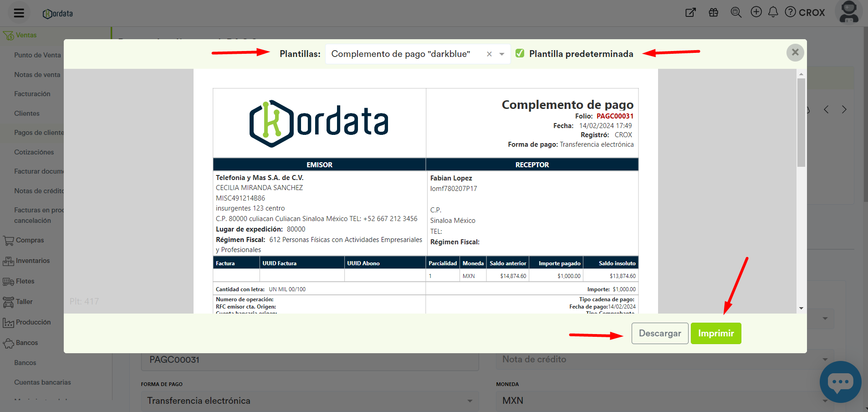Open the hamburger menu icon
Image resolution: width=868 pixels, height=412 pixels.
19,13
